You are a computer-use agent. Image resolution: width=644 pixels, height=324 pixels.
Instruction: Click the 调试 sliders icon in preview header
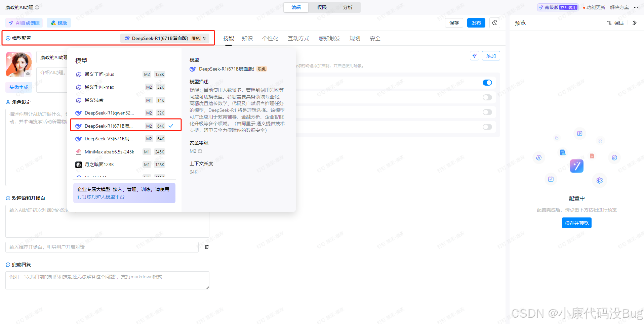click(x=609, y=23)
